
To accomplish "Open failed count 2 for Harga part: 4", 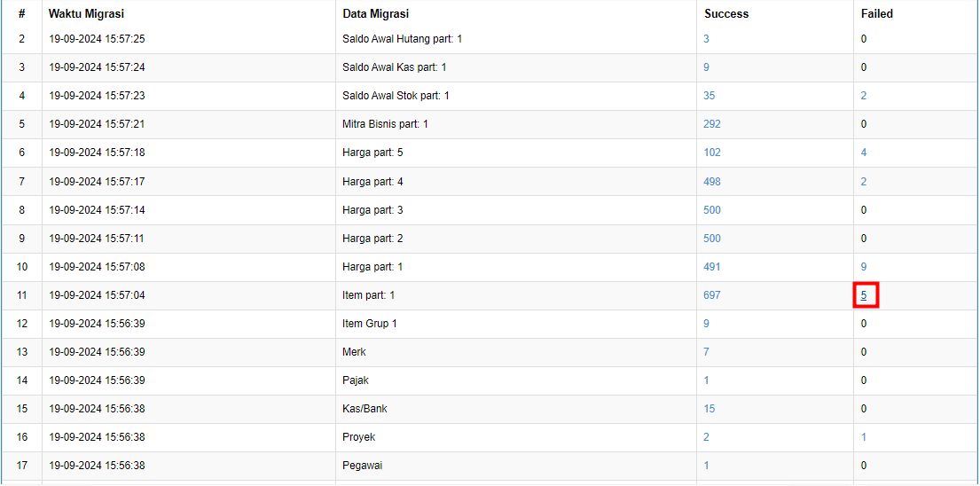I will click(863, 181).
